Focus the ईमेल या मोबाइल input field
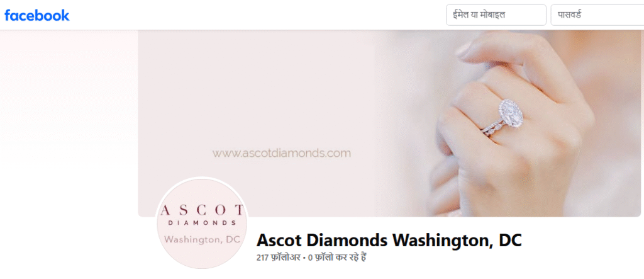 (496, 15)
